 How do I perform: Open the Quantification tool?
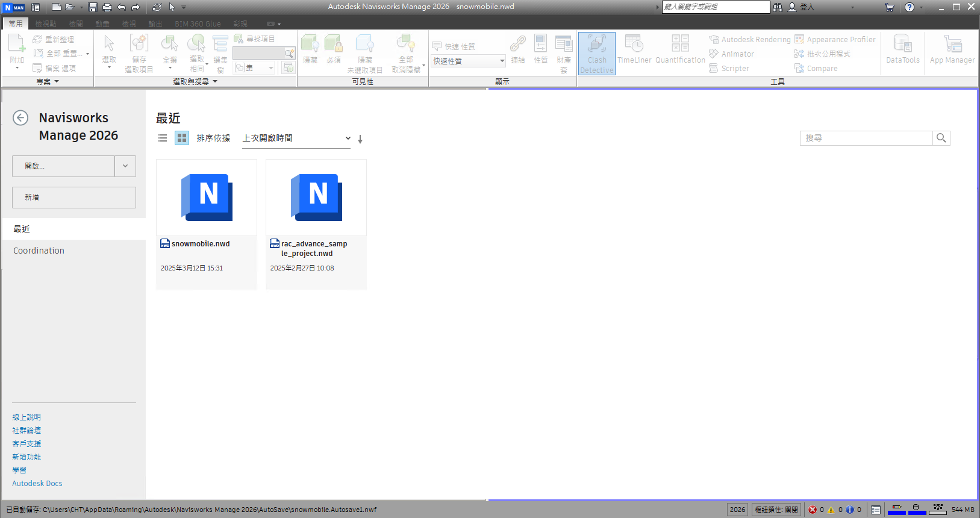[x=680, y=49]
